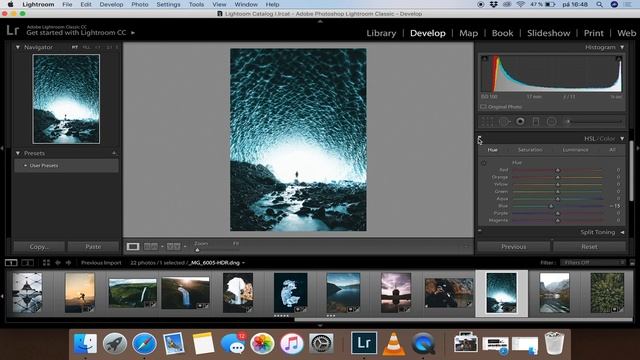Open the Settings menu
Screen dimensions: 640x360
click(x=168, y=4)
